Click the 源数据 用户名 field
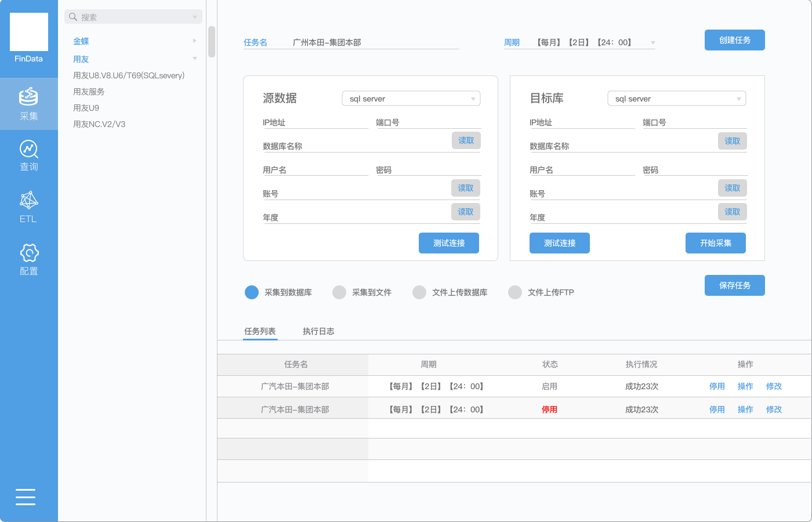The image size is (812, 522). tap(316, 170)
